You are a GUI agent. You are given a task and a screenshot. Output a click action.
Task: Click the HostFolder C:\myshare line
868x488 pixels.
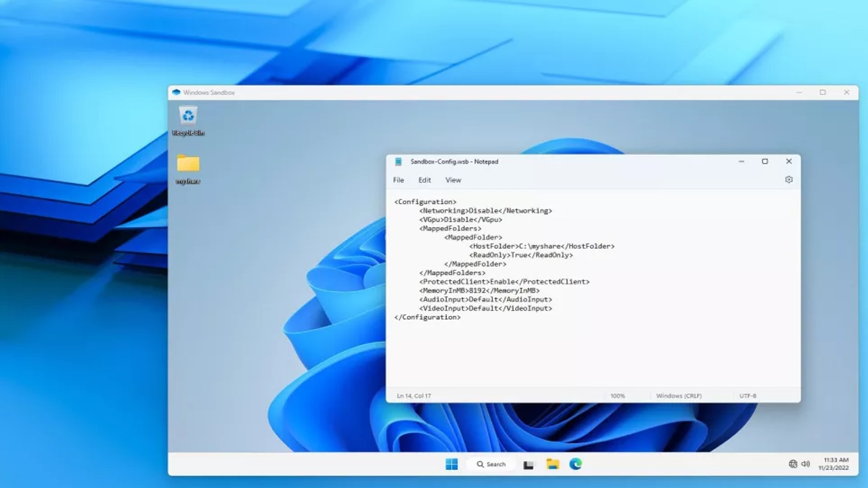(542, 247)
